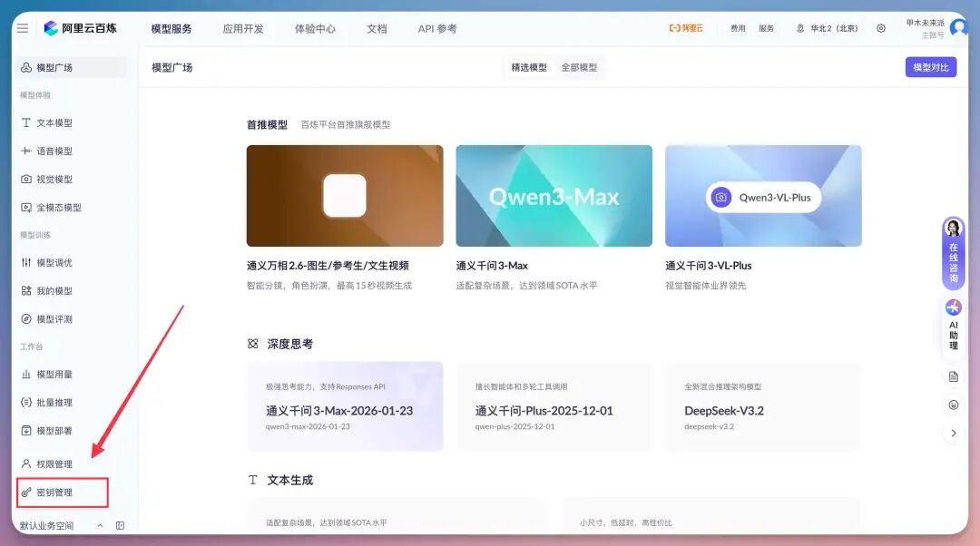Open the API 参考 top tab
Screen dimensions: 980x546
pyautogui.click(x=437, y=29)
